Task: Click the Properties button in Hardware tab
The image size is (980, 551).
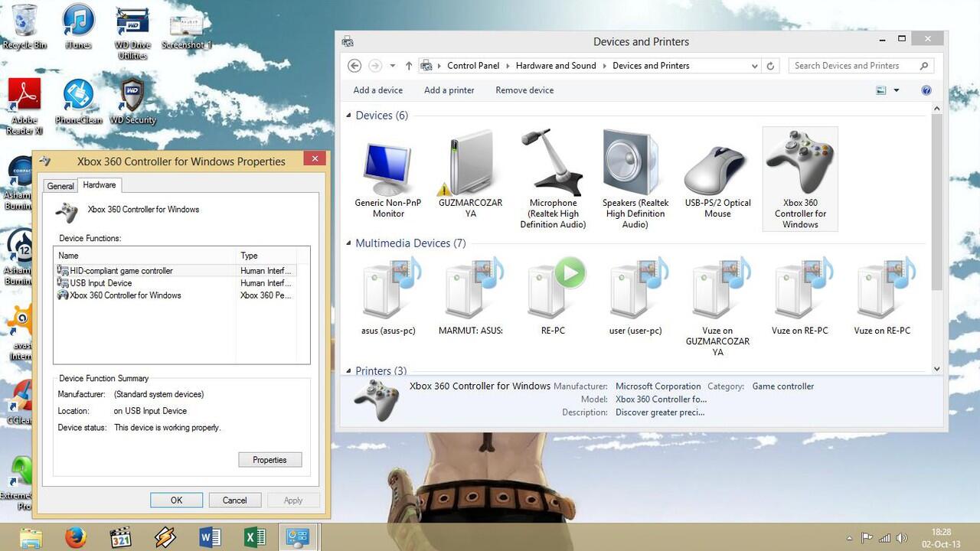Action: tap(269, 460)
